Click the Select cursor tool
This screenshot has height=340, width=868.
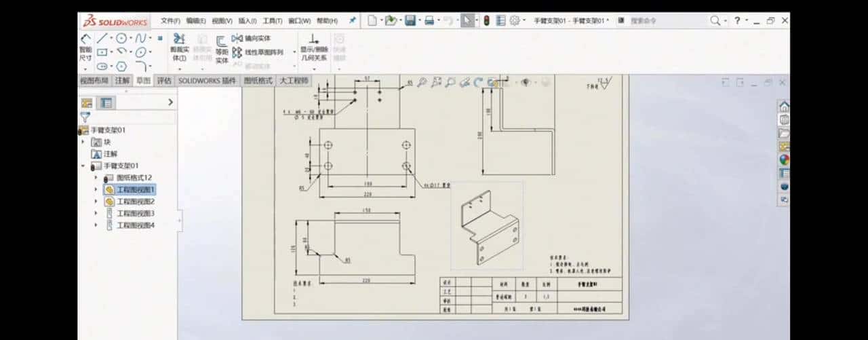[468, 21]
